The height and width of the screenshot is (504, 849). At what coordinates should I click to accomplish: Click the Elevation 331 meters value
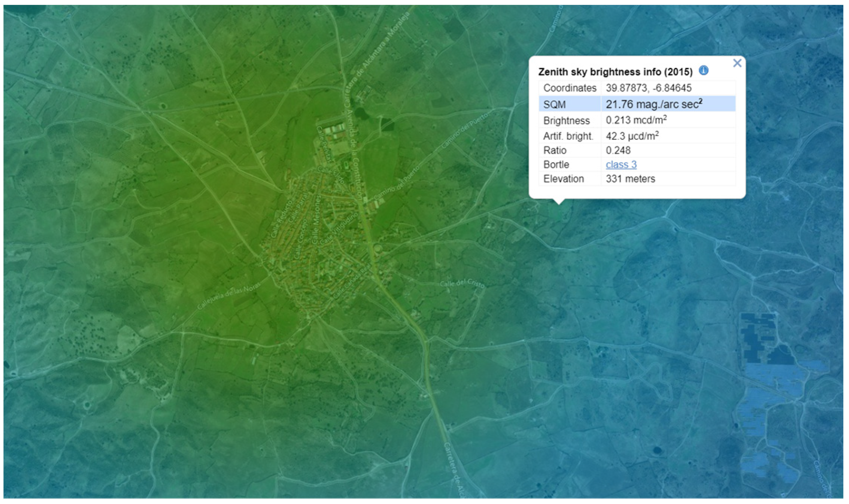click(630, 179)
